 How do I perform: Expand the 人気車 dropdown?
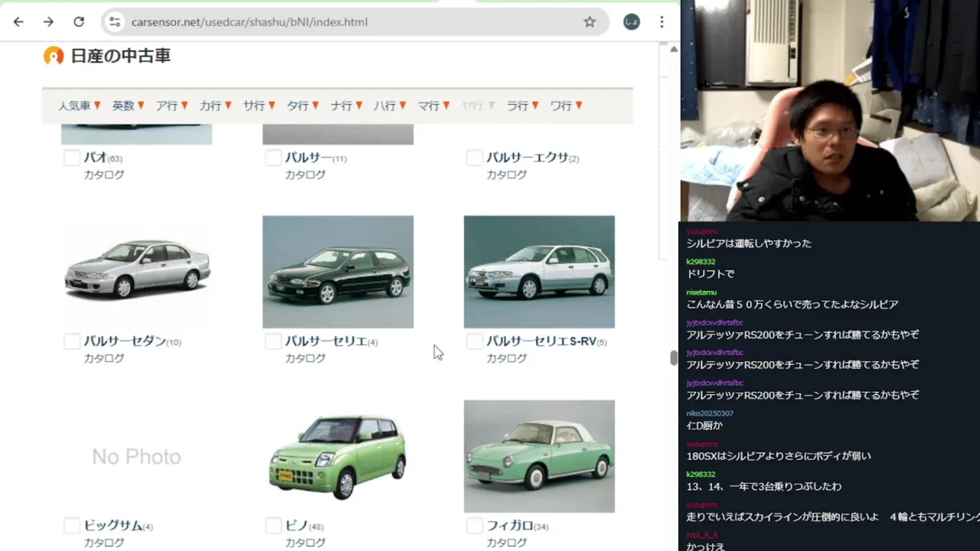80,106
